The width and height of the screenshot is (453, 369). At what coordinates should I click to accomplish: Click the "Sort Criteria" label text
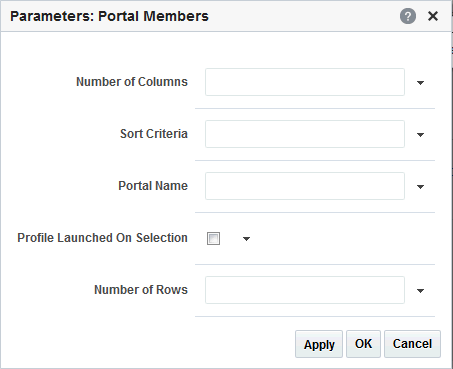pyautogui.click(x=154, y=134)
